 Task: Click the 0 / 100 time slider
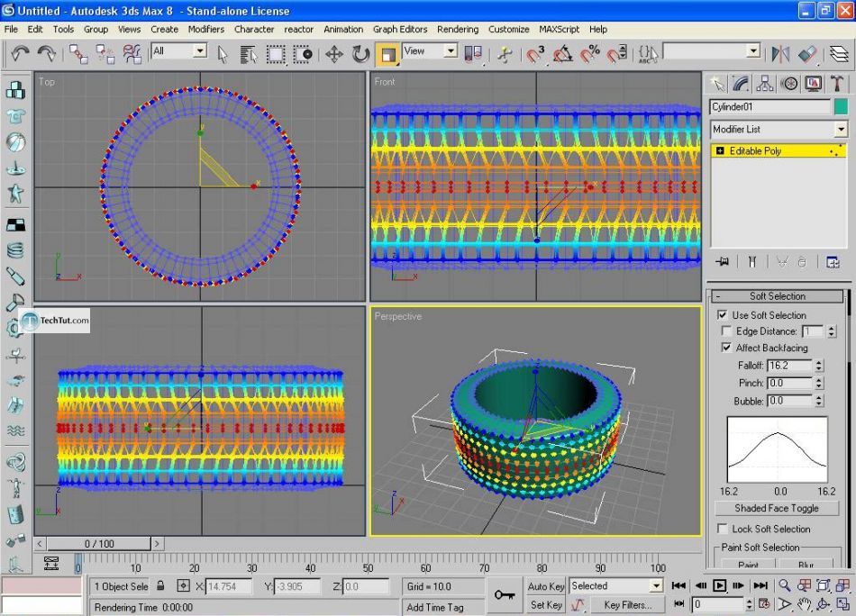(99, 543)
